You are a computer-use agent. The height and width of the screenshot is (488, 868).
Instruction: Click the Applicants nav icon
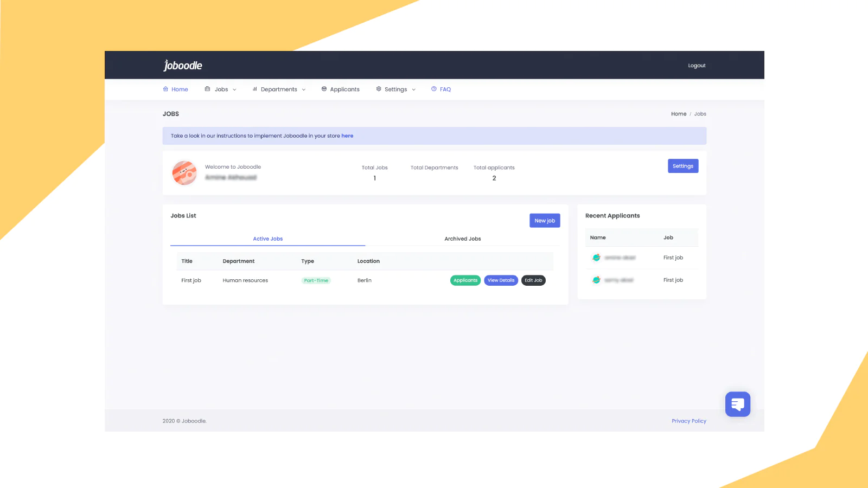click(324, 89)
